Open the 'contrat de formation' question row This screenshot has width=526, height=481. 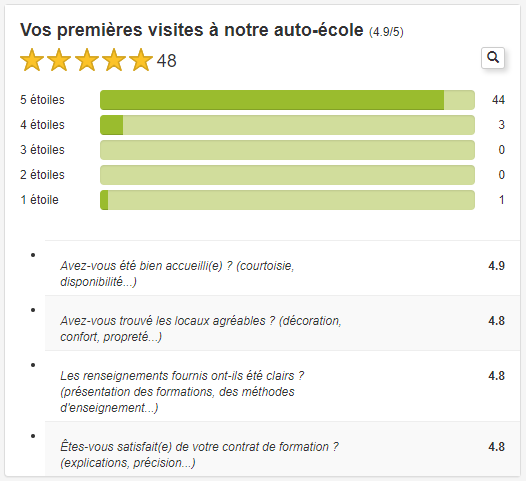[282, 449]
